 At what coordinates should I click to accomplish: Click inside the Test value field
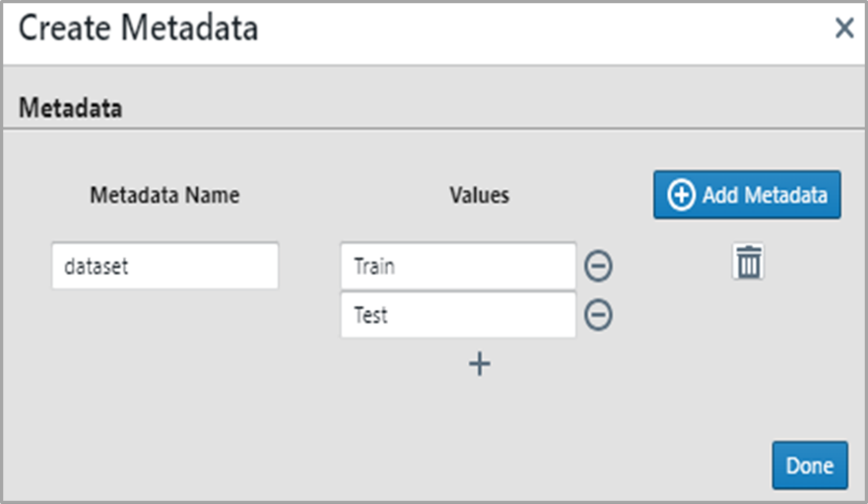[458, 316]
